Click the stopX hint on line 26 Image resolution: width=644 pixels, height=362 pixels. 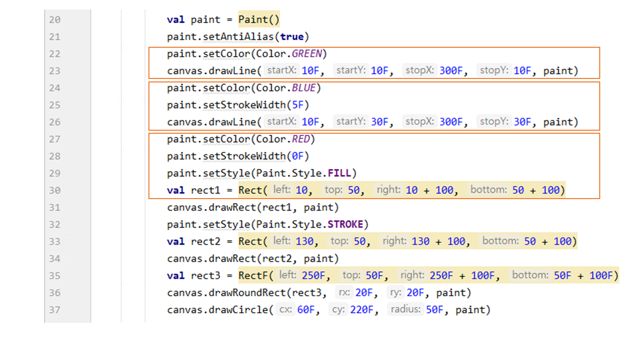[x=420, y=122]
